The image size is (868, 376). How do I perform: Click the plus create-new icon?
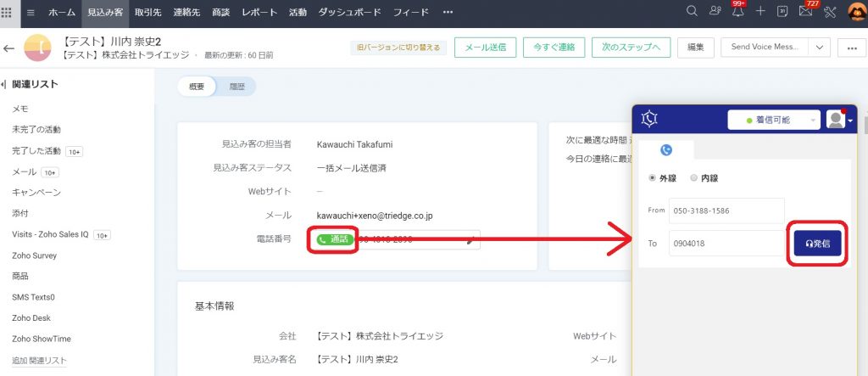point(760,12)
